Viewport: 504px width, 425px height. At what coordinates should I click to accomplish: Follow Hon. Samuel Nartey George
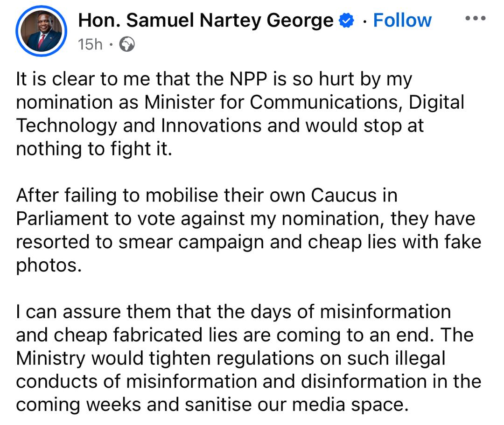click(402, 21)
